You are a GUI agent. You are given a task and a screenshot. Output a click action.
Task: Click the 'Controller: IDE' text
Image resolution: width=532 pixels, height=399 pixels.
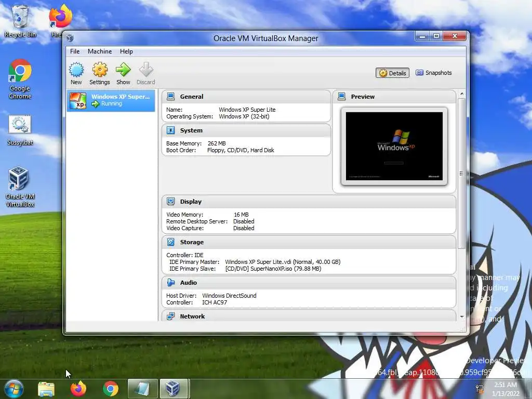(185, 255)
